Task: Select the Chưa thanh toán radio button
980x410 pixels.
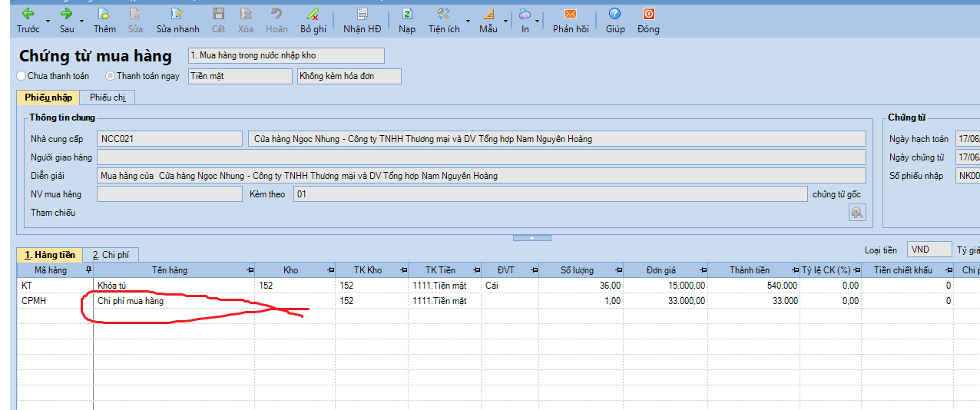Action: tap(21, 76)
